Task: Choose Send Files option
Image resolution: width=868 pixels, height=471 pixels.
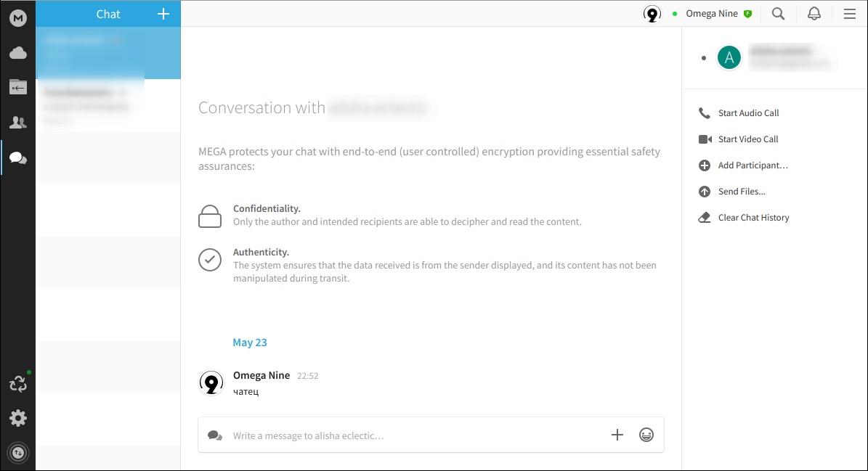Action: [x=741, y=192]
